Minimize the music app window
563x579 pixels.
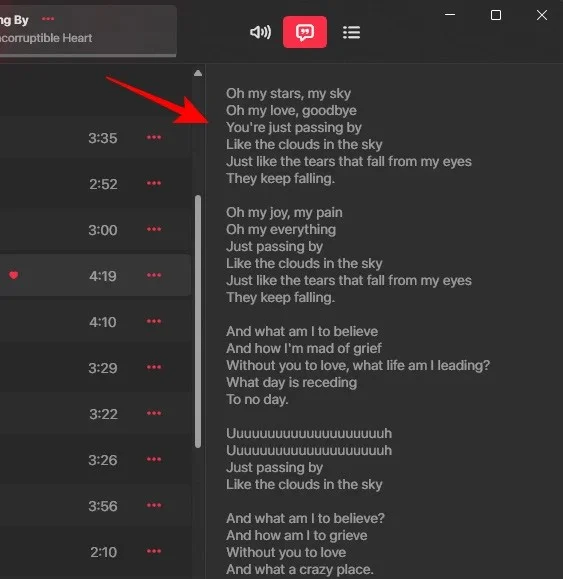[x=450, y=15]
